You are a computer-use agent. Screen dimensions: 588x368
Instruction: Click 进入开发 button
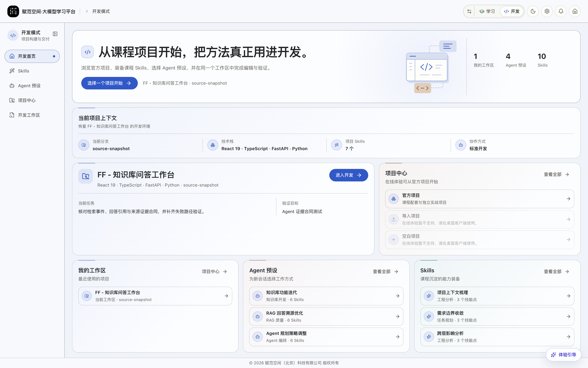[x=348, y=175]
